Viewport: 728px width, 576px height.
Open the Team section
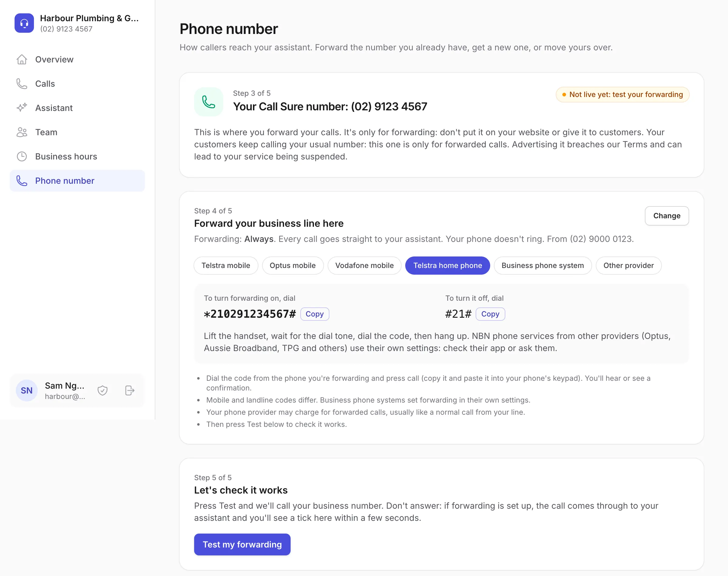pyautogui.click(x=77, y=132)
